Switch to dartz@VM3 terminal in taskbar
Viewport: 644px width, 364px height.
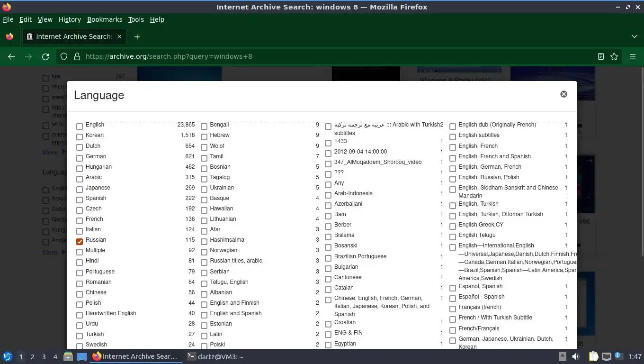click(215, 356)
